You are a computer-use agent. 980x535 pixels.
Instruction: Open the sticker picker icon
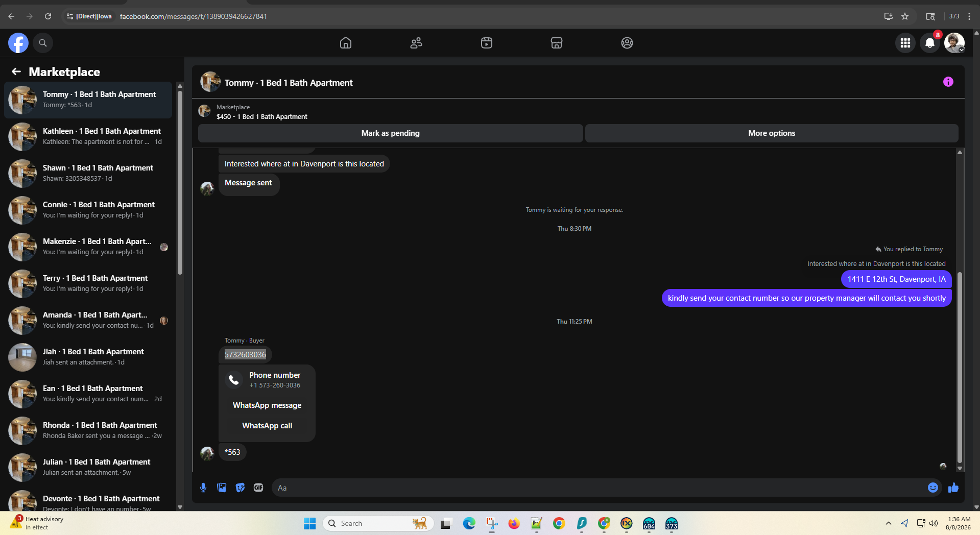[240, 488]
